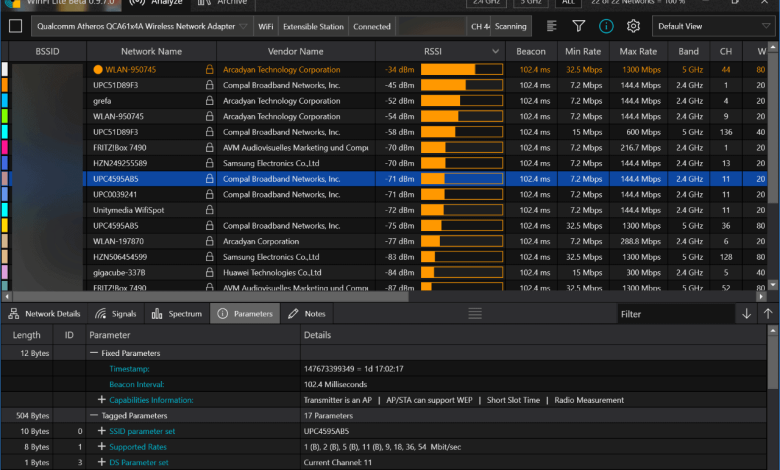Click the orange connected dot on WLAN-950745
The height and width of the screenshot is (470, 780).
pyautogui.click(x=98, y=70)
